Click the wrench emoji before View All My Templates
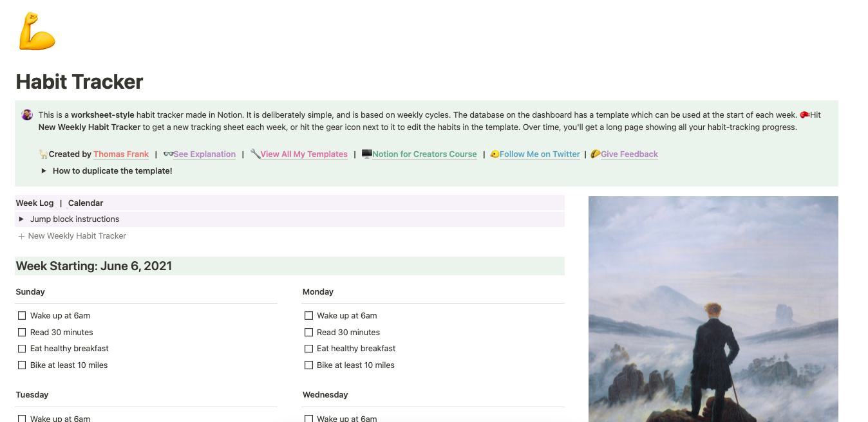The width and height of the screenshot is (868, 422). (255, 154)
